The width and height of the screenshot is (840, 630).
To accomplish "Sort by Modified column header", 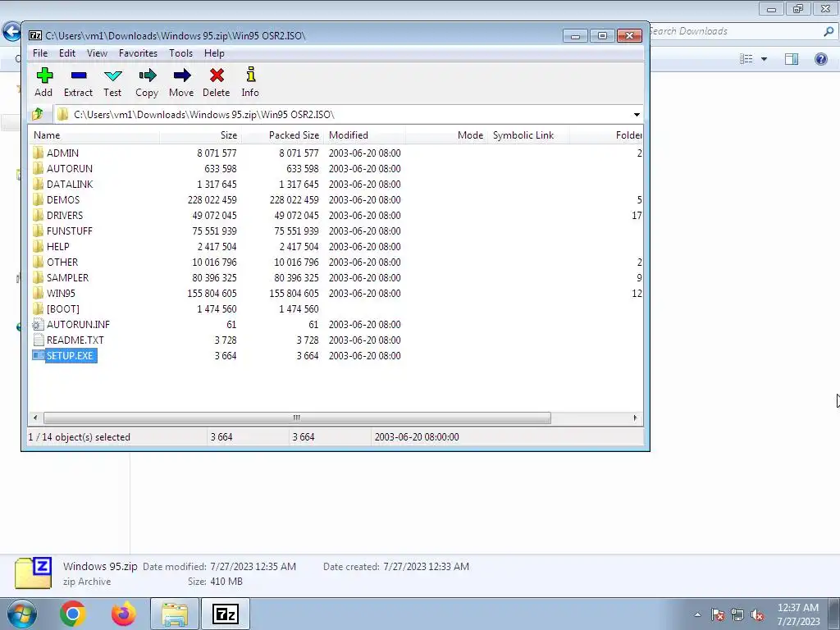I will pyautogui.click(x=364, y=135).
